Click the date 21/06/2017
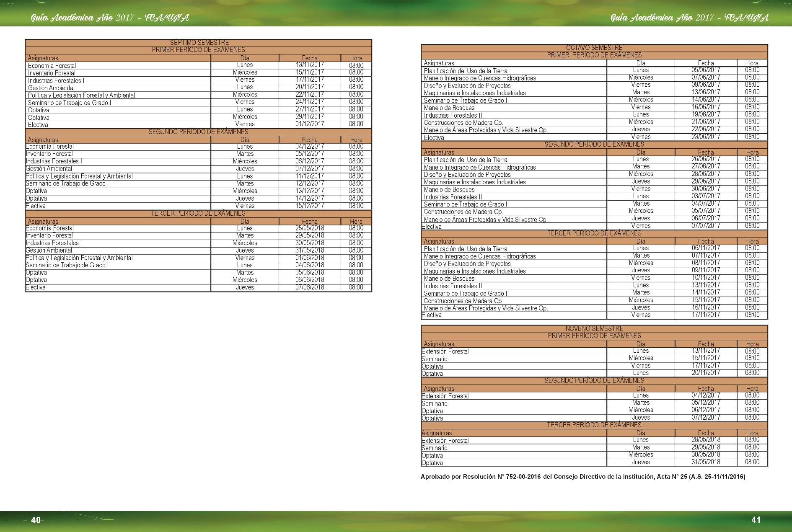 706,122
